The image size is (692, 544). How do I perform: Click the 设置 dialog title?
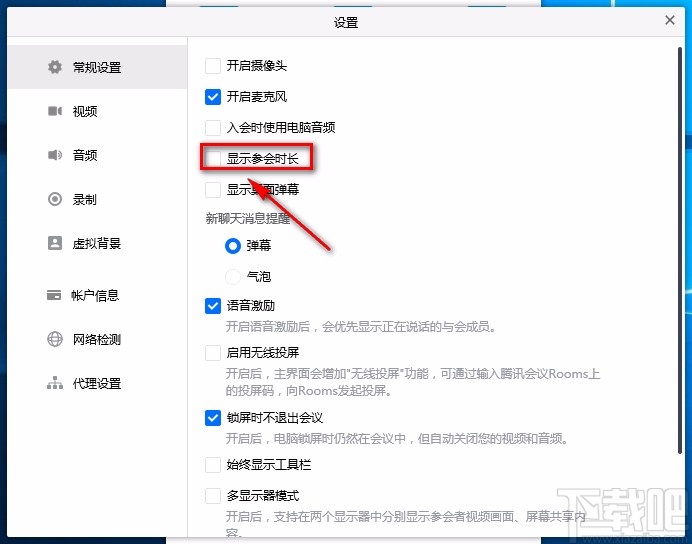pos(346,22)
